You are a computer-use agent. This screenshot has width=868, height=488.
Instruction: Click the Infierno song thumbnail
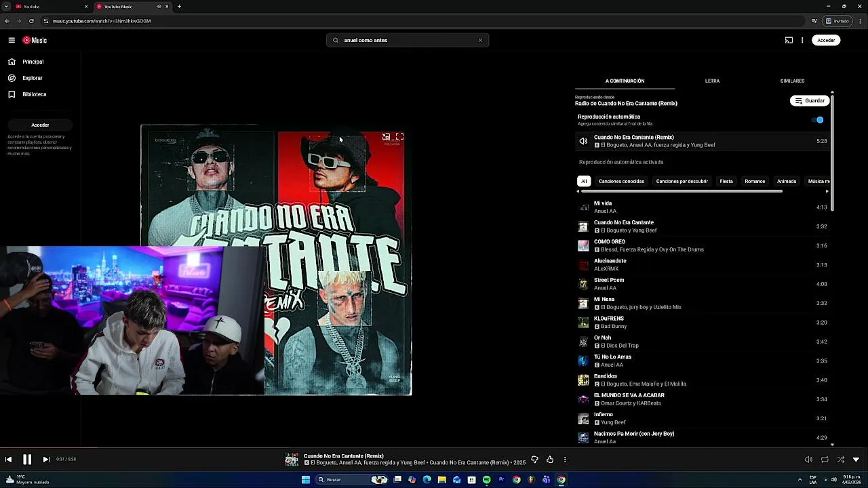pos(583,418)
